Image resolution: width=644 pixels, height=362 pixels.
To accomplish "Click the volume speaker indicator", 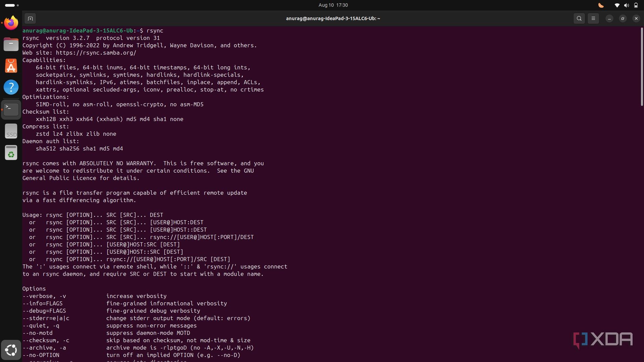I will pyautogui.click(x=626, y=5).
